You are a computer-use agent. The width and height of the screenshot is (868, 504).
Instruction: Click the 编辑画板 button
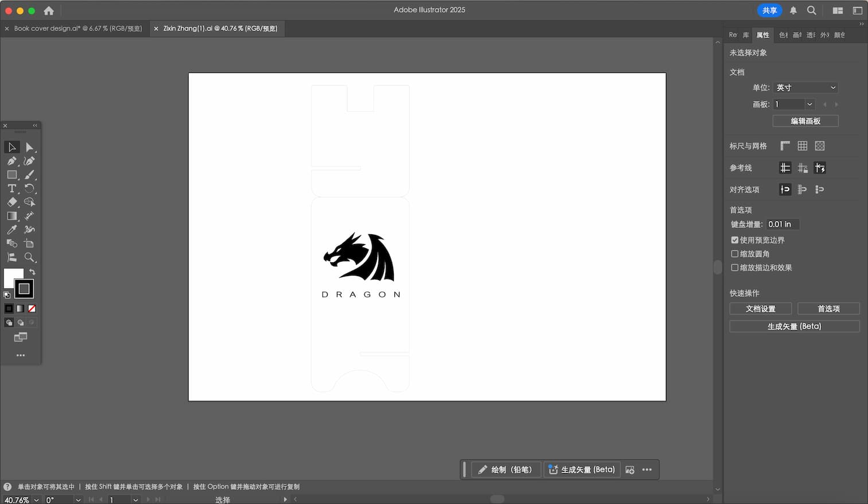point(805,121)
